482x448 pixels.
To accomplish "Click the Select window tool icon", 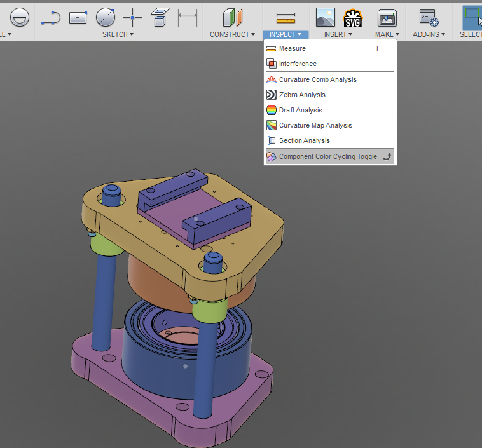I will (472, 17).
